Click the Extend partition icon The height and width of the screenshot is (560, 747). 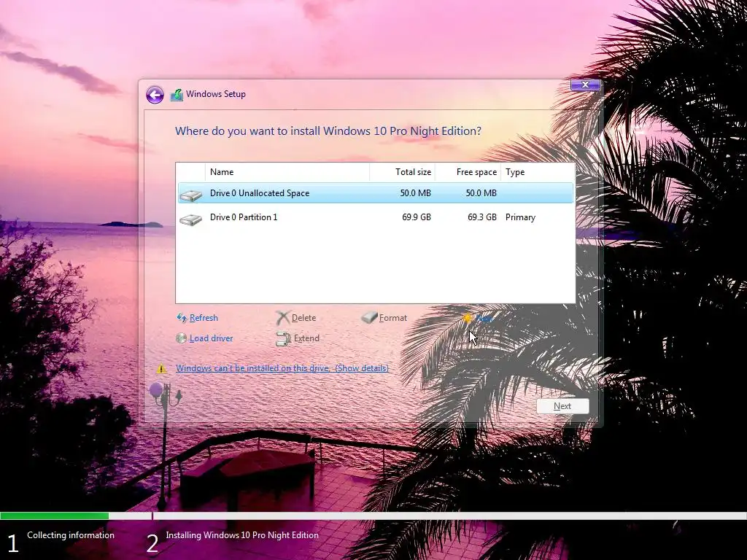(x=284, y=338)
